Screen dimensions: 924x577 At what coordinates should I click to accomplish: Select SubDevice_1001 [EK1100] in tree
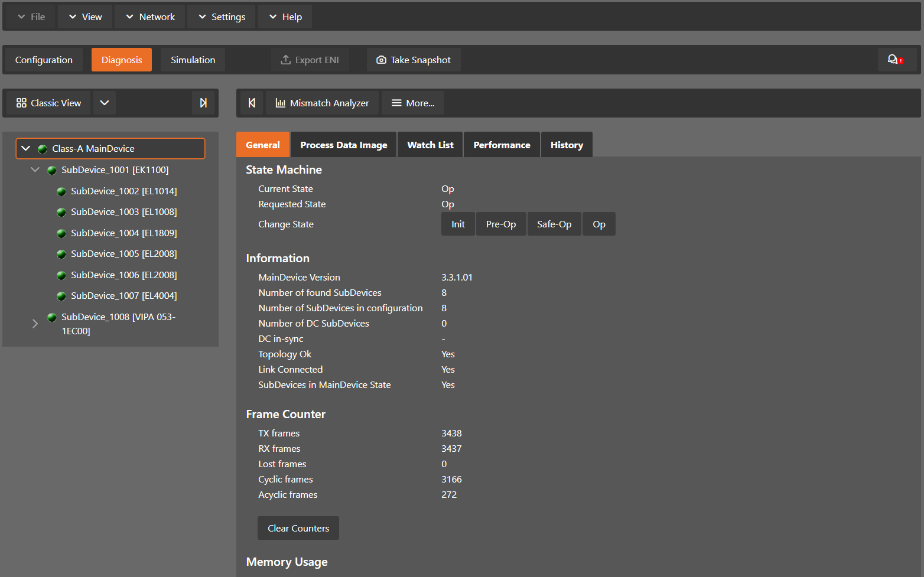[115, 169]
